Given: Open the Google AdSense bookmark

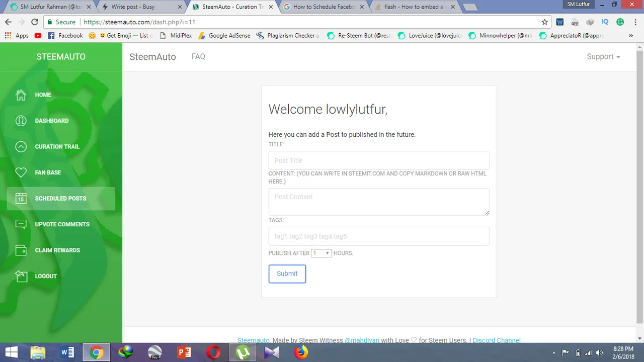Looking at the screenshot, I should point(224,36).
